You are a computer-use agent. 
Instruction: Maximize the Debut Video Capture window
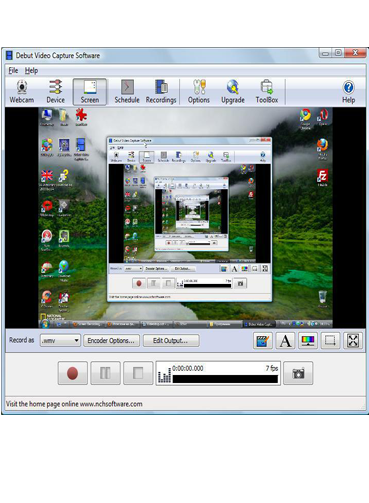coord(338,53)
